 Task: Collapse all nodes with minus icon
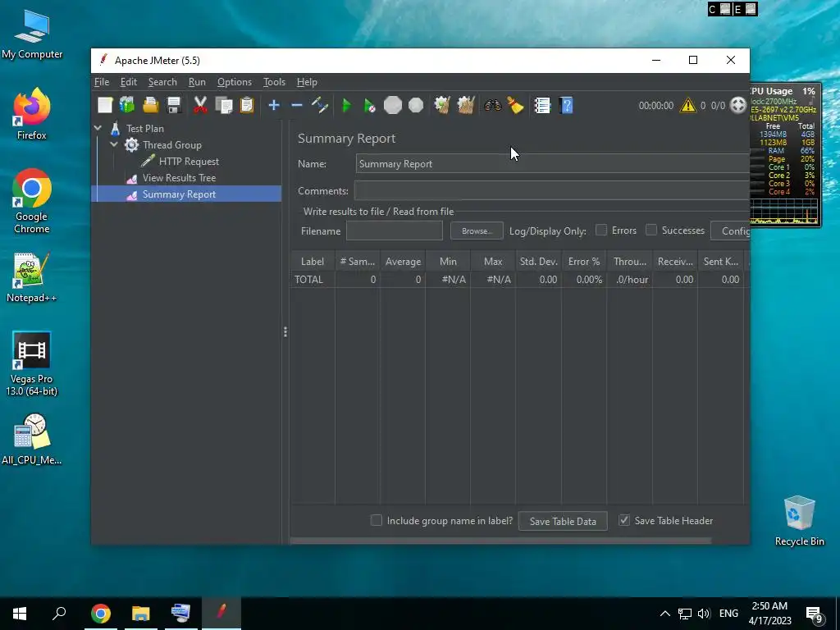tap(297, 105)
